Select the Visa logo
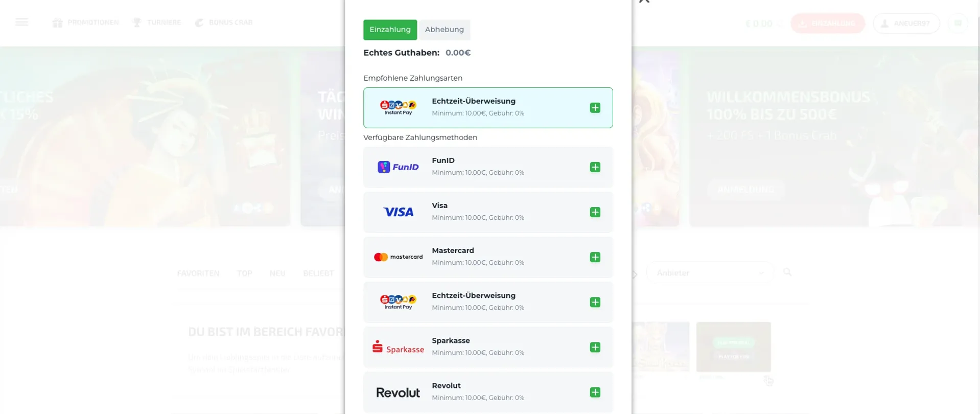 [399, 212]
